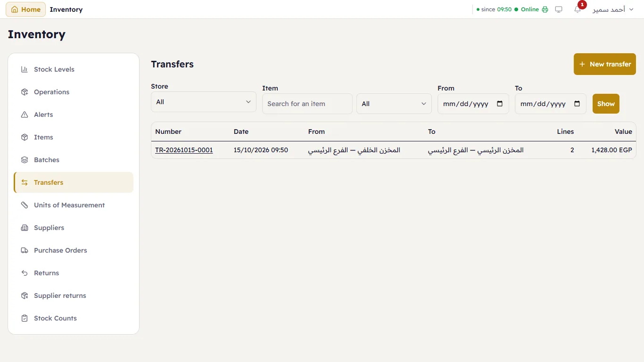The height and width of the screenshot is (362, 644).
Task: Click the 15/10/2026 09:50 date cell
Action: (x=261, y=150)
